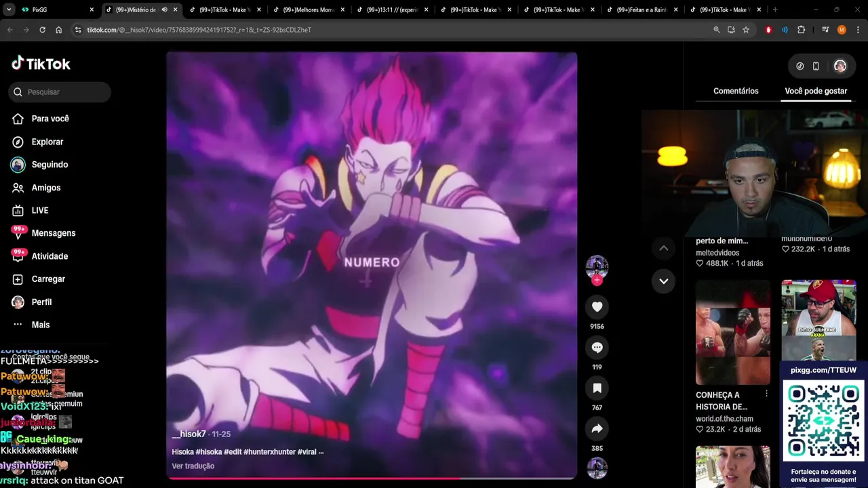
Task: Open browser home page button
Action: pos(58,30)
